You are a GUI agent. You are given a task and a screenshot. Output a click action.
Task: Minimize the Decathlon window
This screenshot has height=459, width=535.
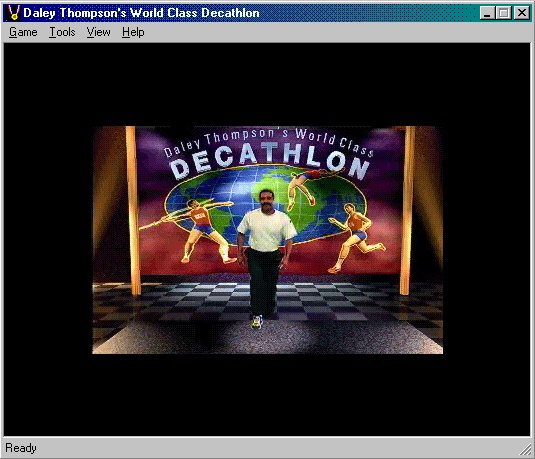(x=487, y=13)
